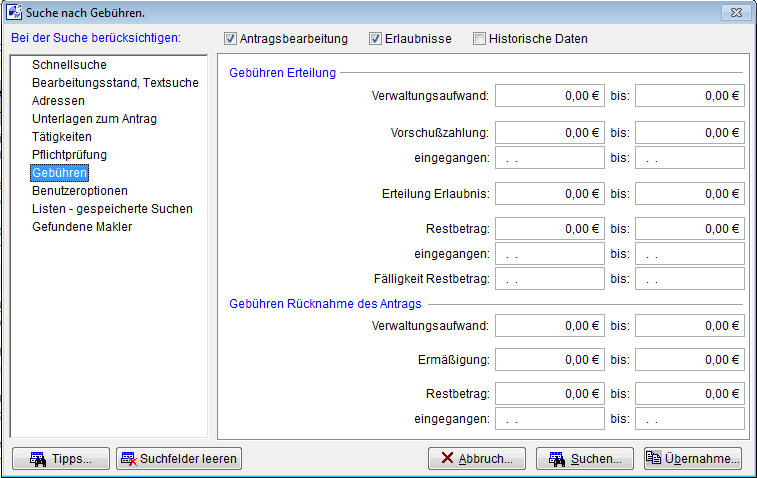Click the Fälligkeit Restbetrag start date field
This screenshot has width=757, height=478.
549,278
